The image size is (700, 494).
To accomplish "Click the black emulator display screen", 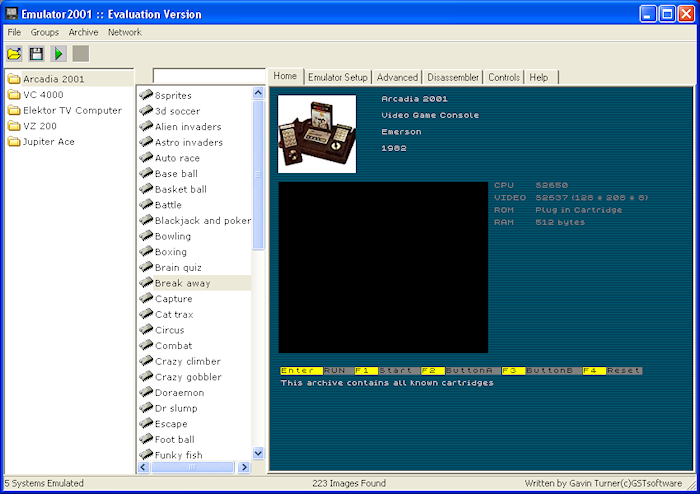I will (x=383, y=267).
